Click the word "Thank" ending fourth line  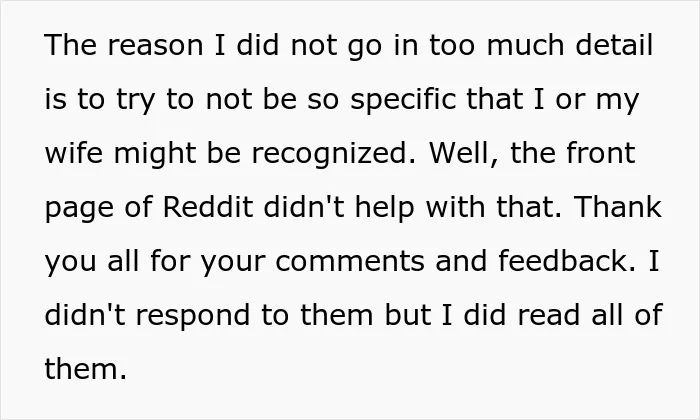point(618,207)
